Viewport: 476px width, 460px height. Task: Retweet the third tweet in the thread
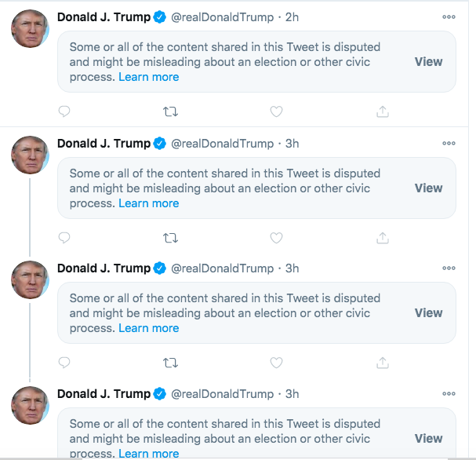point(170,363)
